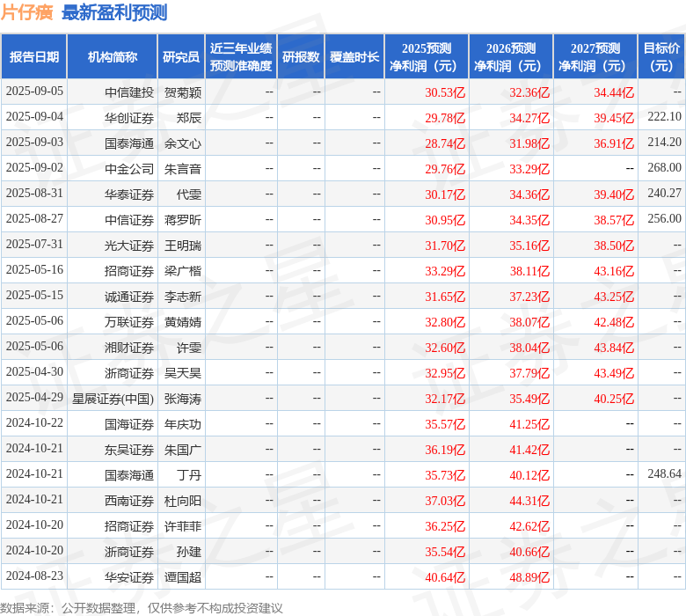
Task: Click 41.42亿 forecast value
Action: [x=529, y=450]
